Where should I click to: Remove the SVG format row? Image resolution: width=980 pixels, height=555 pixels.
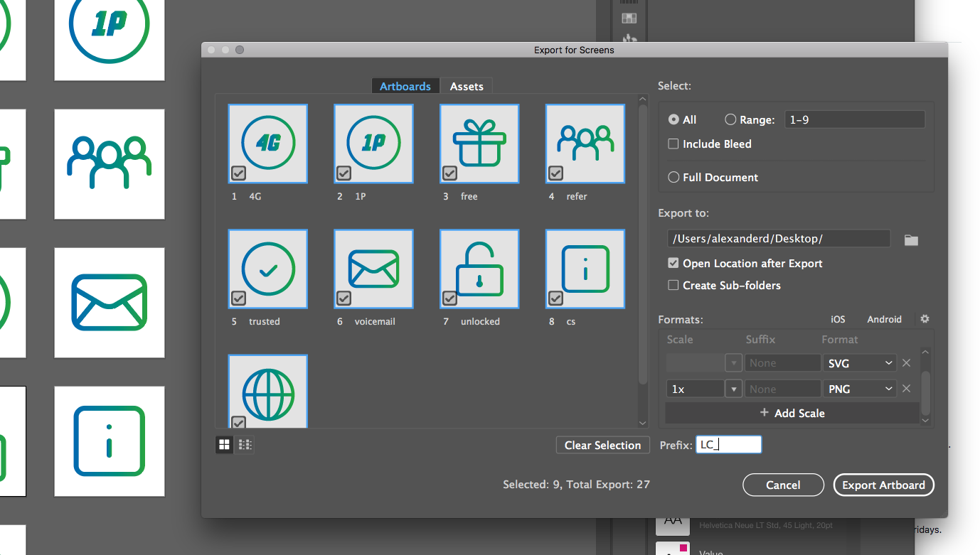pos(907,362)
